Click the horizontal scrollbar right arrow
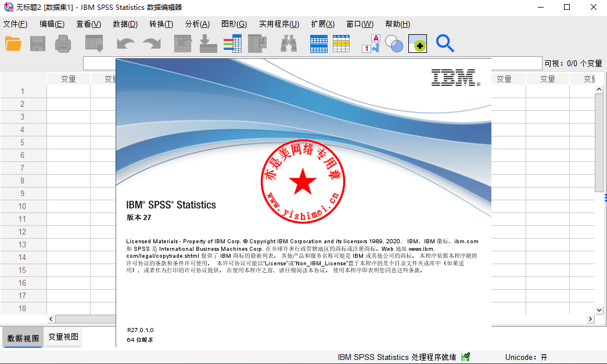607x364 pixels. click(590, 319)
